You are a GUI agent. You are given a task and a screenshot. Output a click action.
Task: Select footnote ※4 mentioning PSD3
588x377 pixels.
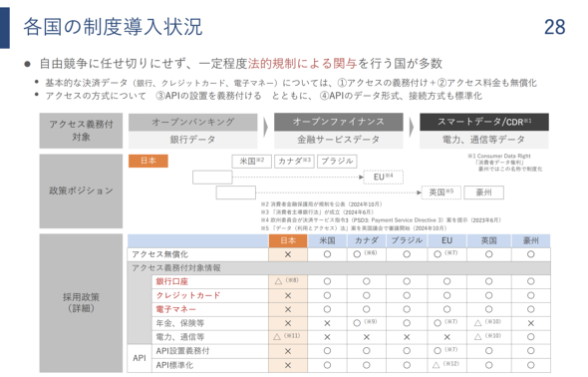(x=381, y=220)
